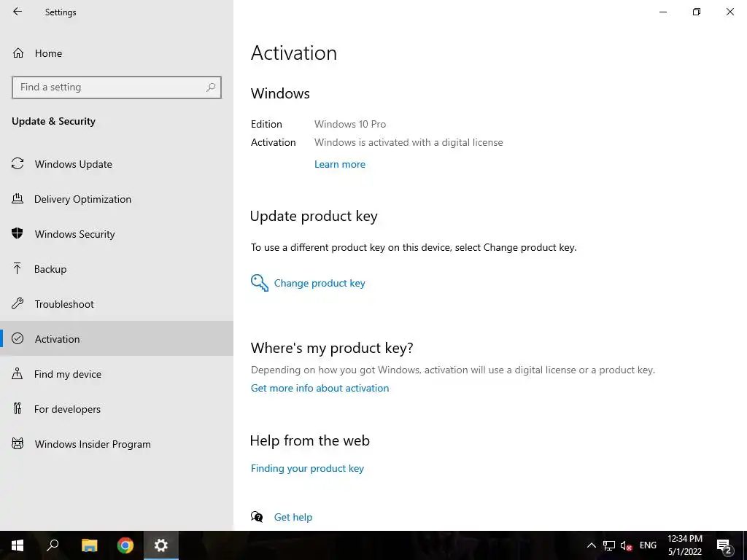
Task: Click the Windows 10 Pro edition text
Action: pos(350,124)
